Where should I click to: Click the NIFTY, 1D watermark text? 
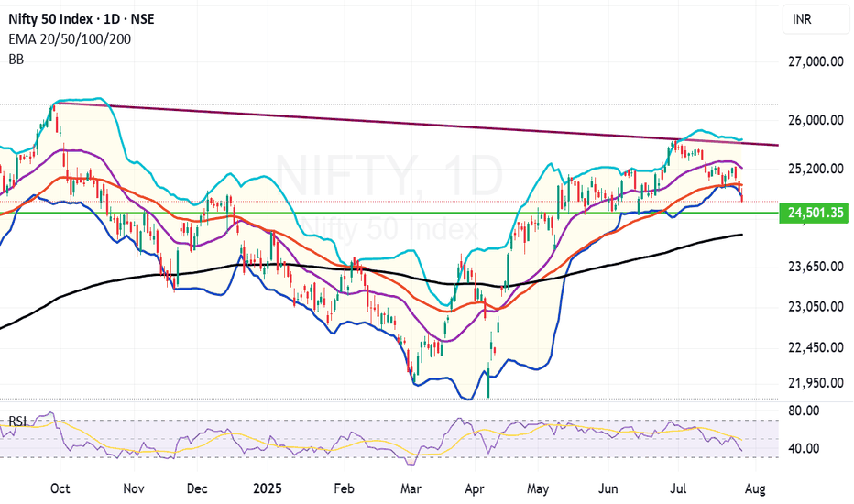[x=389, y=176]
